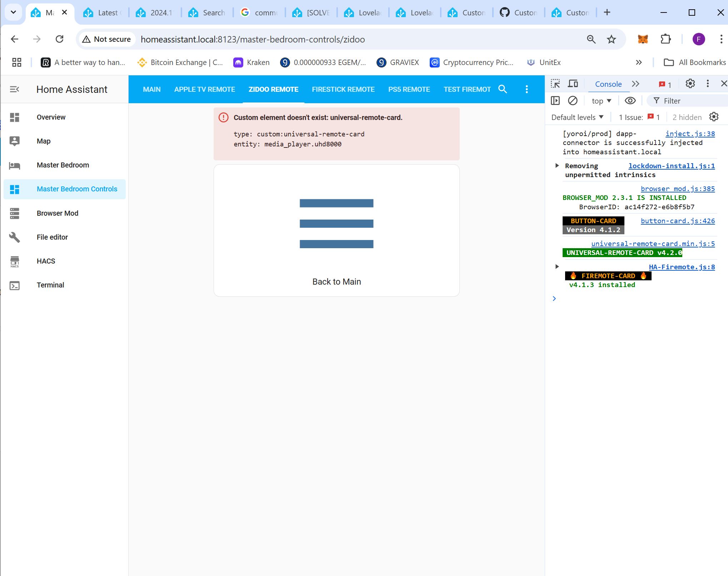Collapse the Home Assistant sidebar
Viewport: 728px width, 576px height.
point(15,89)
